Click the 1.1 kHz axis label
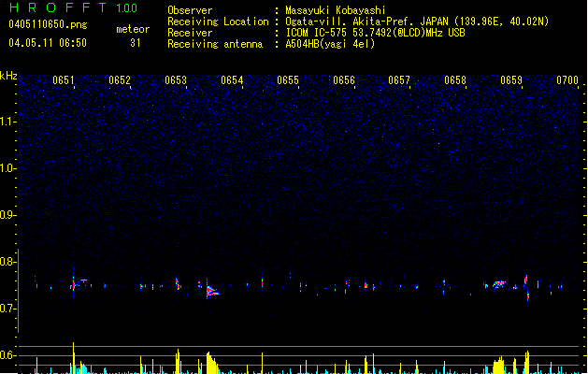 [7, 122]
